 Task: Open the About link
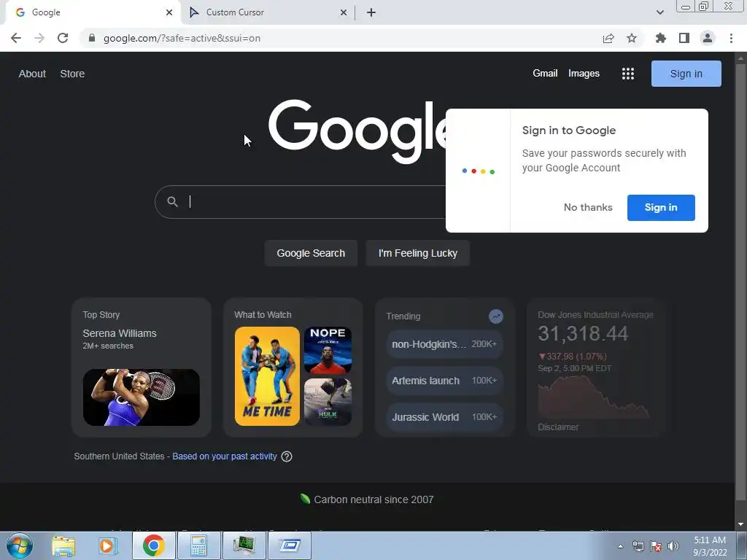coord(32,74)
